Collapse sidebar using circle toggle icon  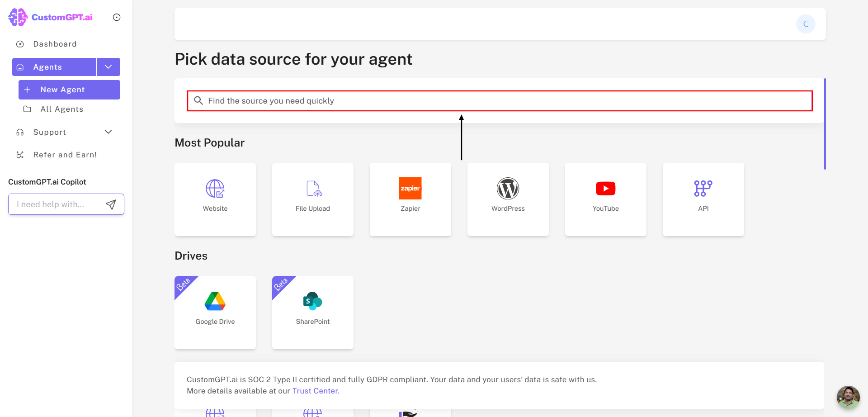(x=117, y=17)
